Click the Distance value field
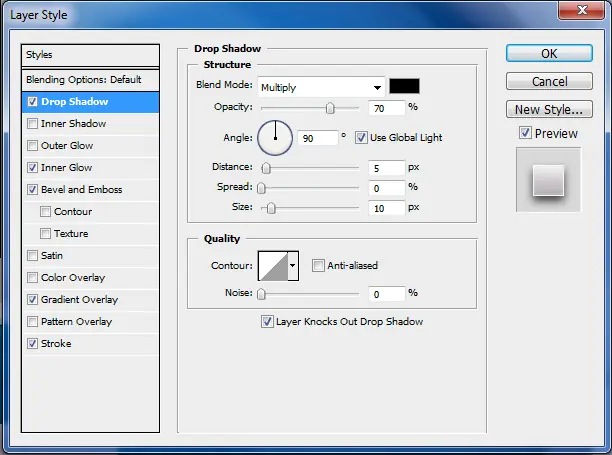The width and height of the screenshot is (612, 455). pyautogui.click(x=387, y=168)
